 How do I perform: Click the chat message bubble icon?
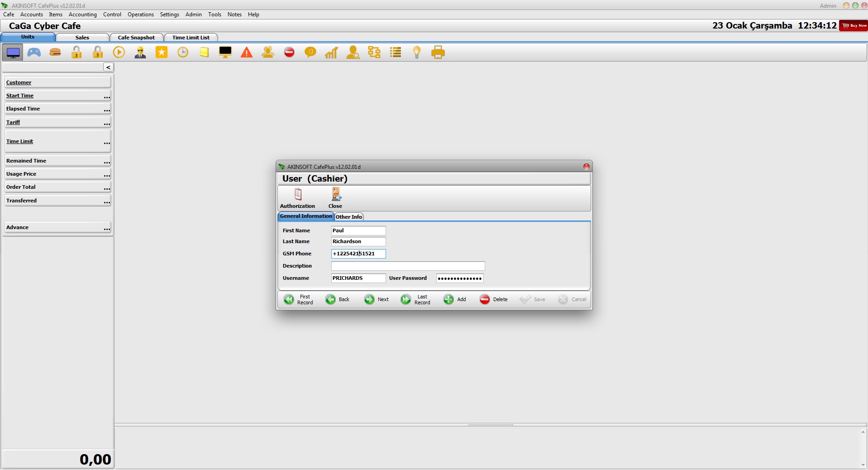point(310,52)
